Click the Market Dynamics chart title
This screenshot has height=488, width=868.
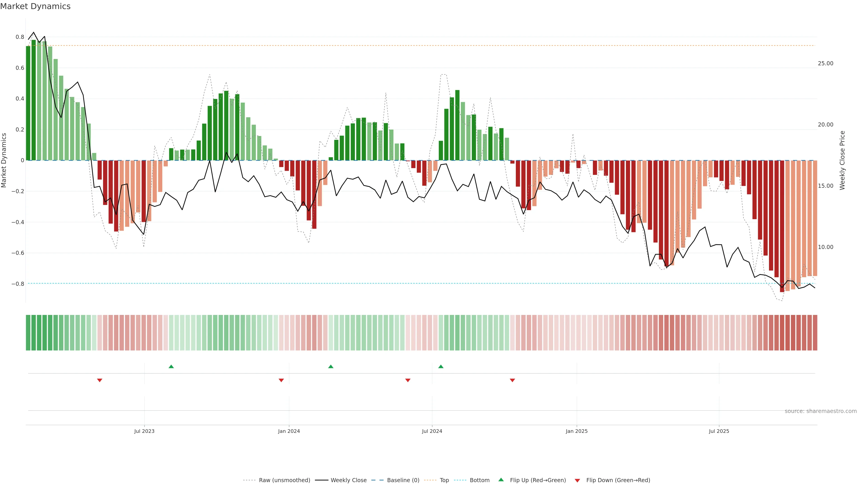[35, 6]
